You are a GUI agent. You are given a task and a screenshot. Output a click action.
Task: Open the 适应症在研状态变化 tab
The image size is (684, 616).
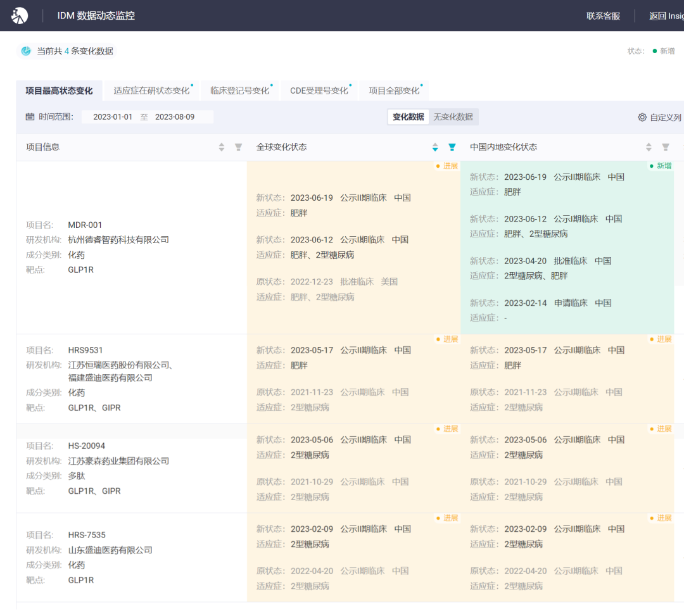point(152,91)
